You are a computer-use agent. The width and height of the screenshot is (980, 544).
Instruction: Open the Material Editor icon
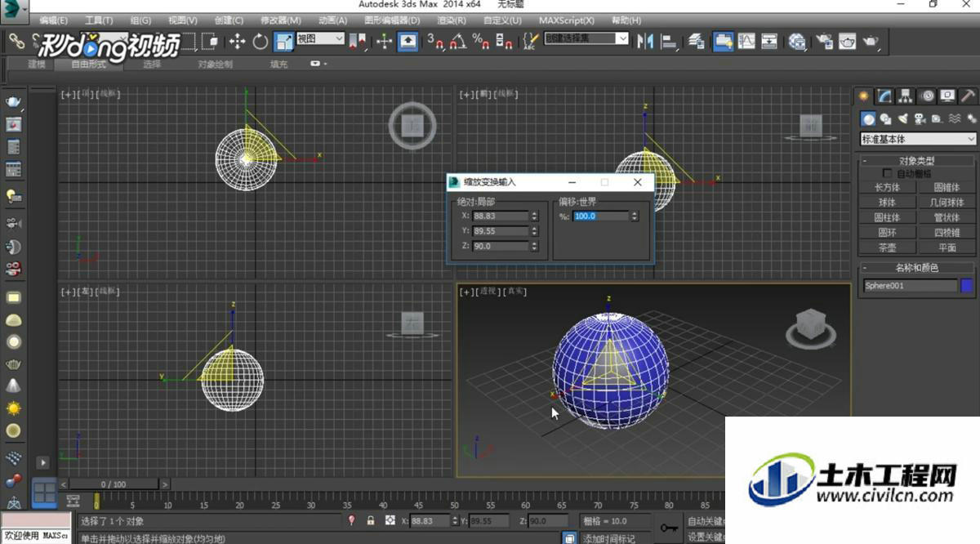(798, 41)
